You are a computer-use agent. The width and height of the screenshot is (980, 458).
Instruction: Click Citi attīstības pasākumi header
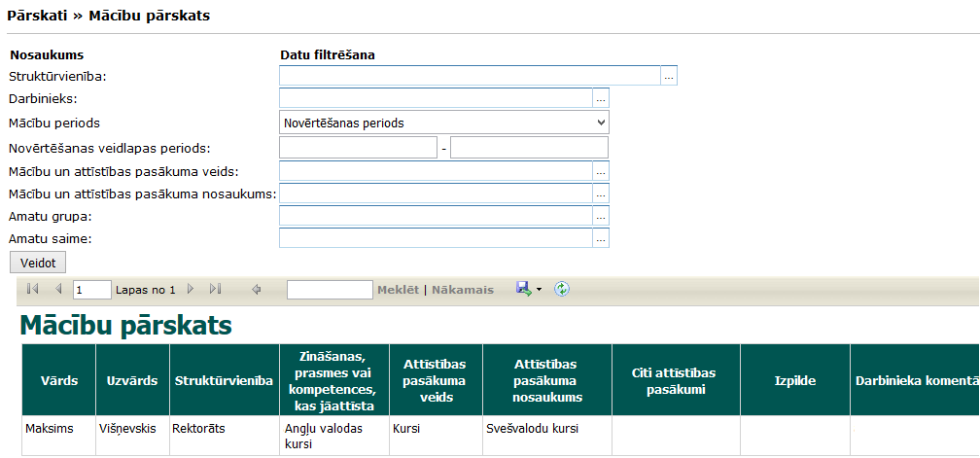(x=677, y=380)
